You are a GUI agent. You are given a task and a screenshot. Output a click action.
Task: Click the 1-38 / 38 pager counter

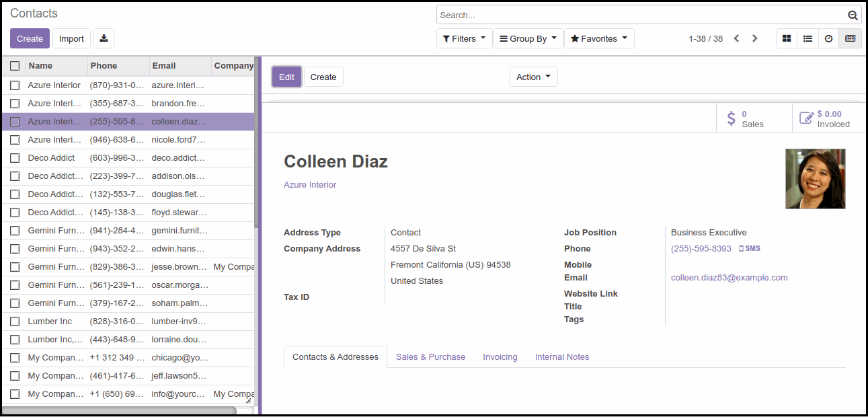click(x=705, y=38)
